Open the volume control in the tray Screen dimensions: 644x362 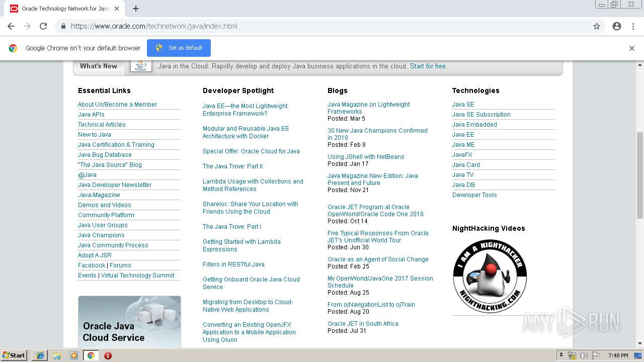tap(584, 355)
